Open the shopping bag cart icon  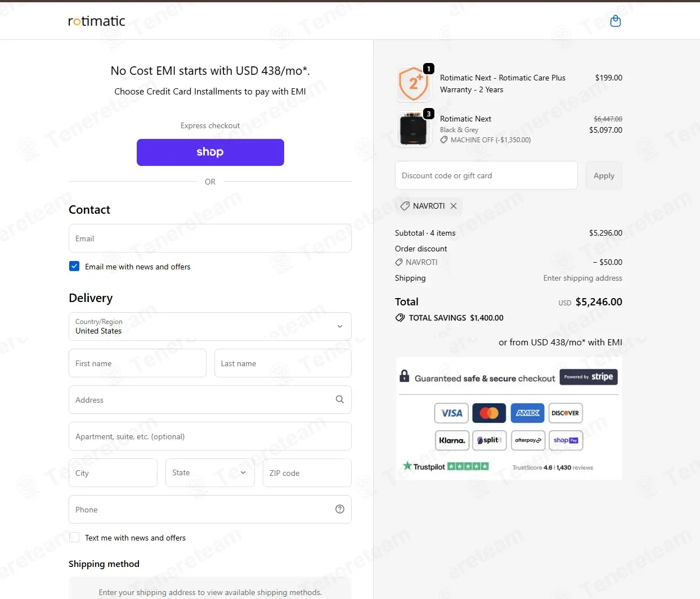tap(616, 21)
